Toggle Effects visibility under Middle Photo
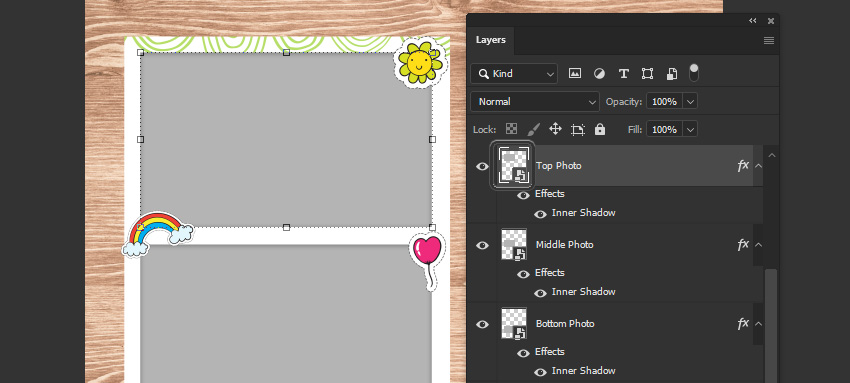This screenshot has width=850, height=383. pyautogui.click(x=523, y=274)
